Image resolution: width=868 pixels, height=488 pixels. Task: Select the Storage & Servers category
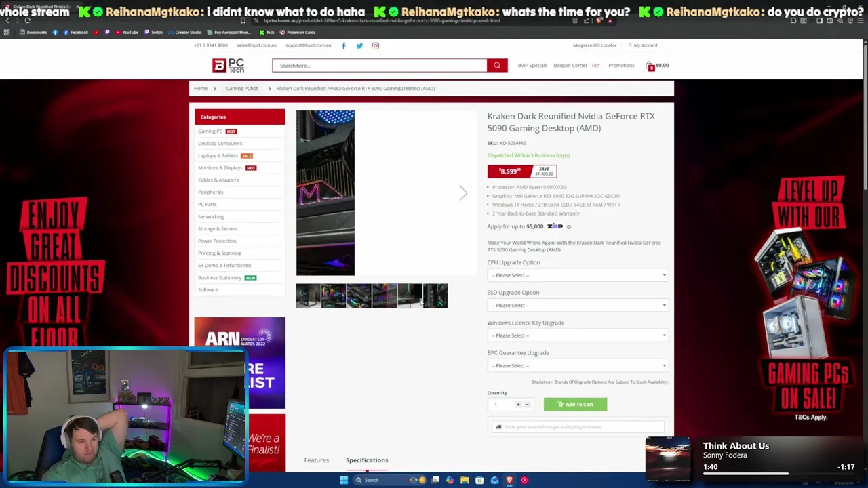tap(218, 229)
